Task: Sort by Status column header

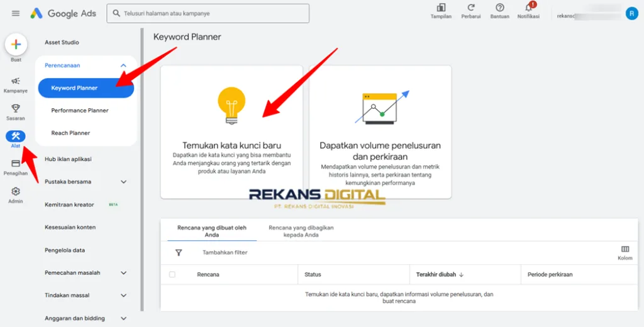Action: (313, 274)
